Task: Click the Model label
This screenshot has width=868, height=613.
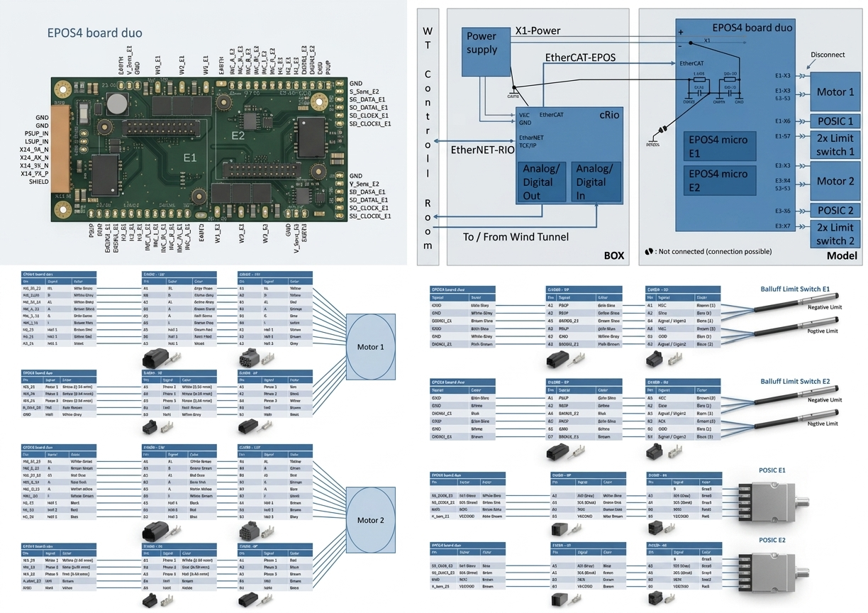Action: coord(842,255)
